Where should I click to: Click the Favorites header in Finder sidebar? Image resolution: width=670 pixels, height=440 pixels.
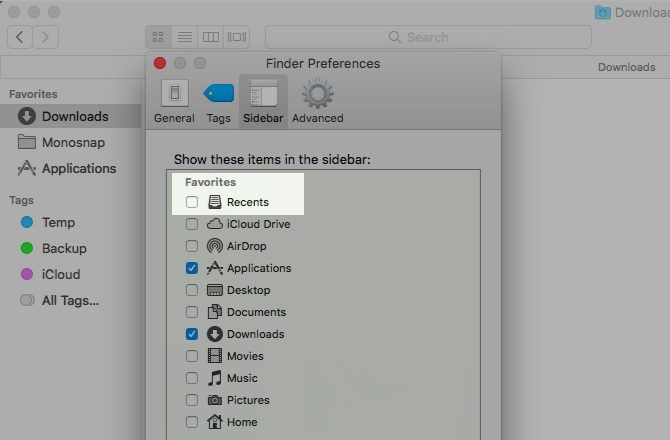(x=33, y=94)
